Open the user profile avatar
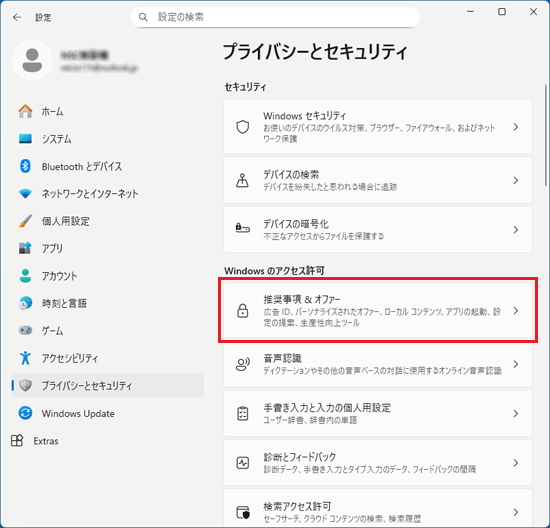 click(32, 60)
